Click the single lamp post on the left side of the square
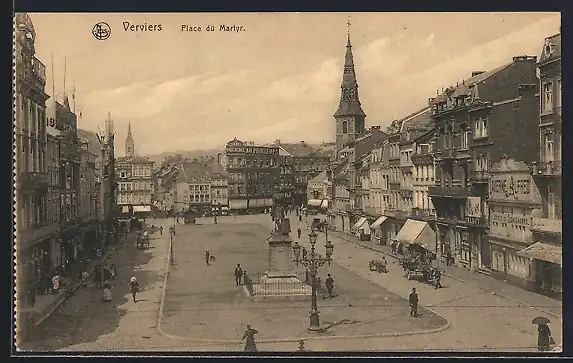The image size is (573, 363). (x=172, y=244)
